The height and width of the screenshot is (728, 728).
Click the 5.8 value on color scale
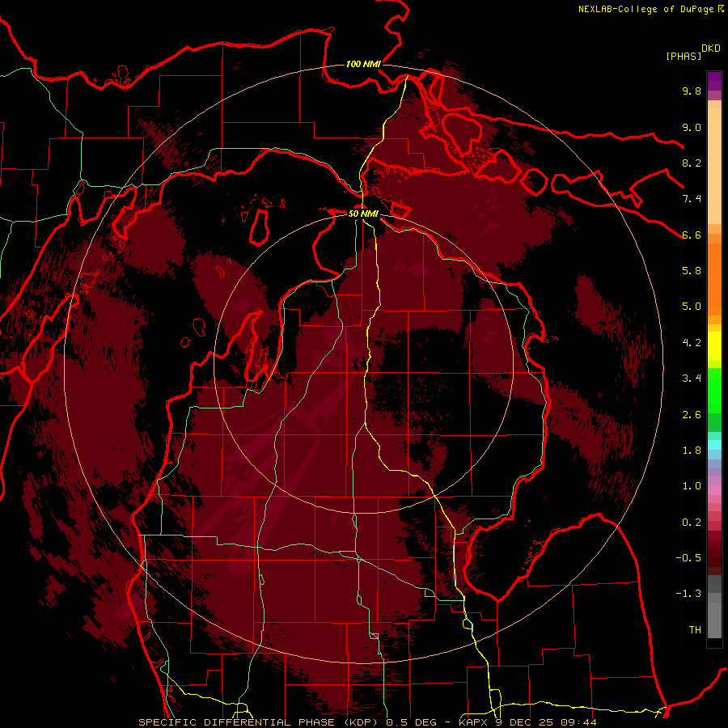pyautogui.click(x=692, y=271)
